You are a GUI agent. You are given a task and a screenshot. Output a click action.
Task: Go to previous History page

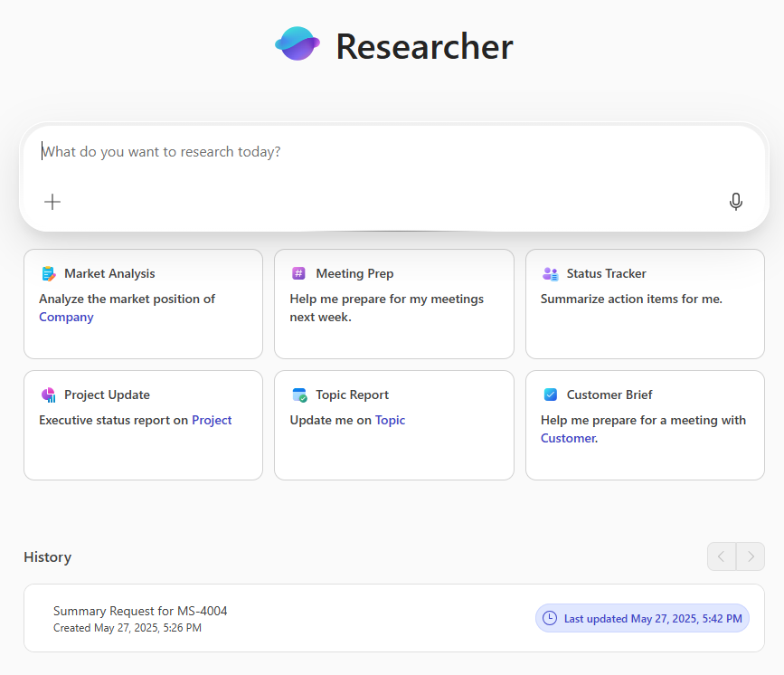[x=722, y=556]
